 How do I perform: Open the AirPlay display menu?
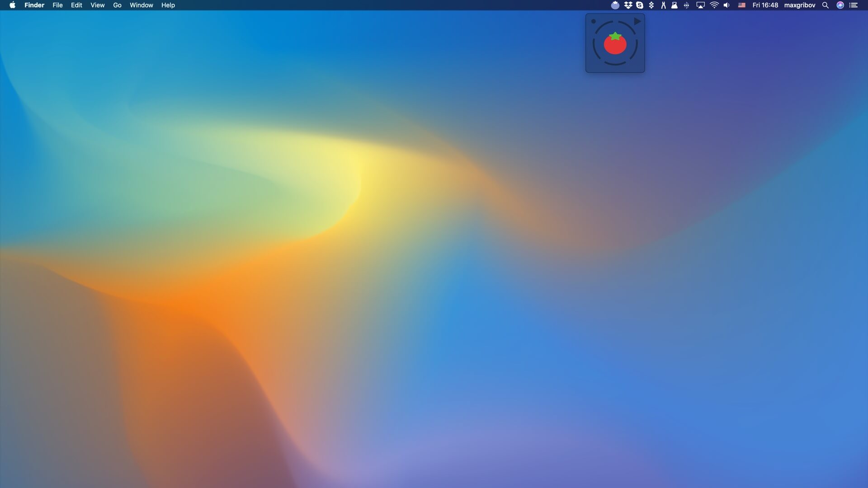(701, 5)
